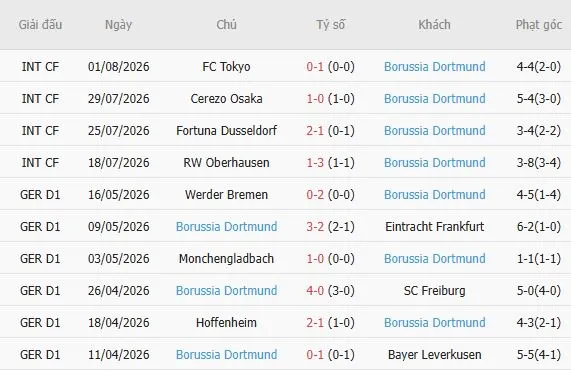
Task: Click the 0-1 score against FC Tokyo
Action: coord(315,67)
